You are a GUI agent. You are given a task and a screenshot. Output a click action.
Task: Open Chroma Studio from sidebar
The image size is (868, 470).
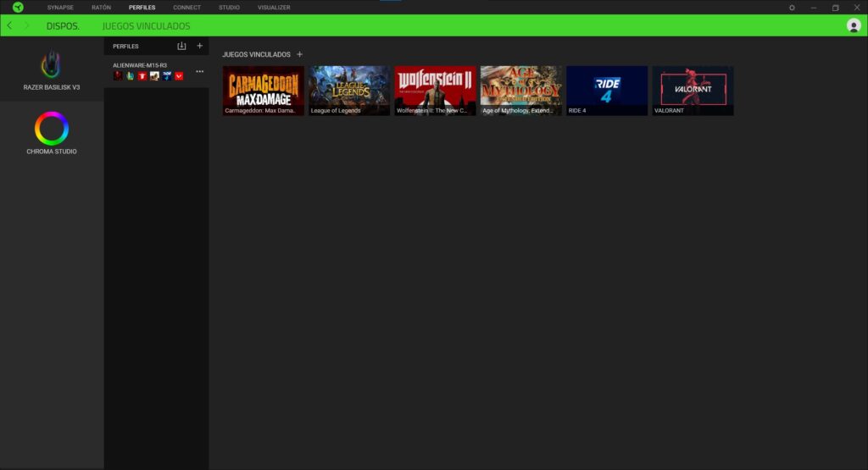point(51,134)
